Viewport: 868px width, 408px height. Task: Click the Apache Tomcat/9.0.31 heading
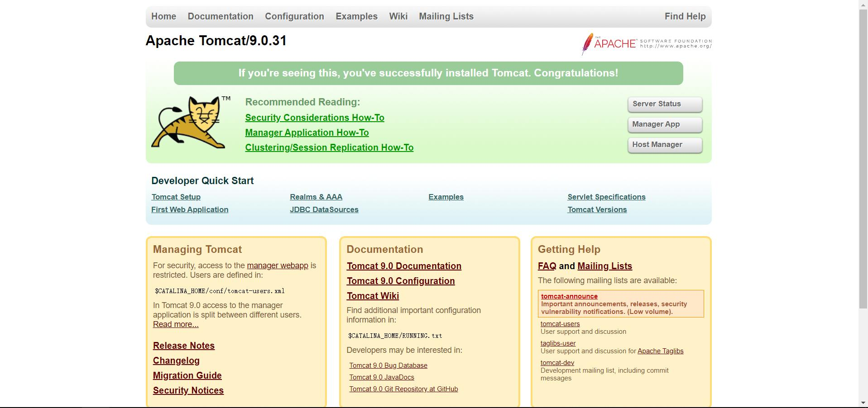(x=216, y=41)
